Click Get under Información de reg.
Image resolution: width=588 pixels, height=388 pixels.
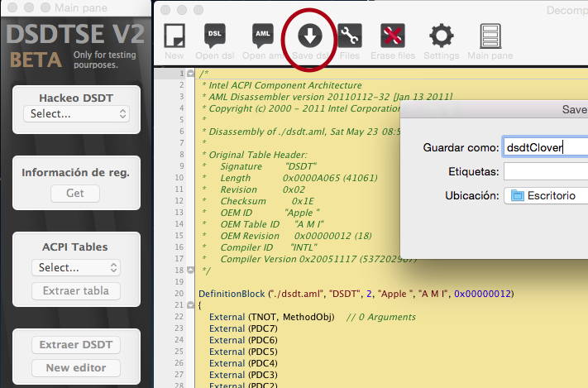click(x=75, y=194)
